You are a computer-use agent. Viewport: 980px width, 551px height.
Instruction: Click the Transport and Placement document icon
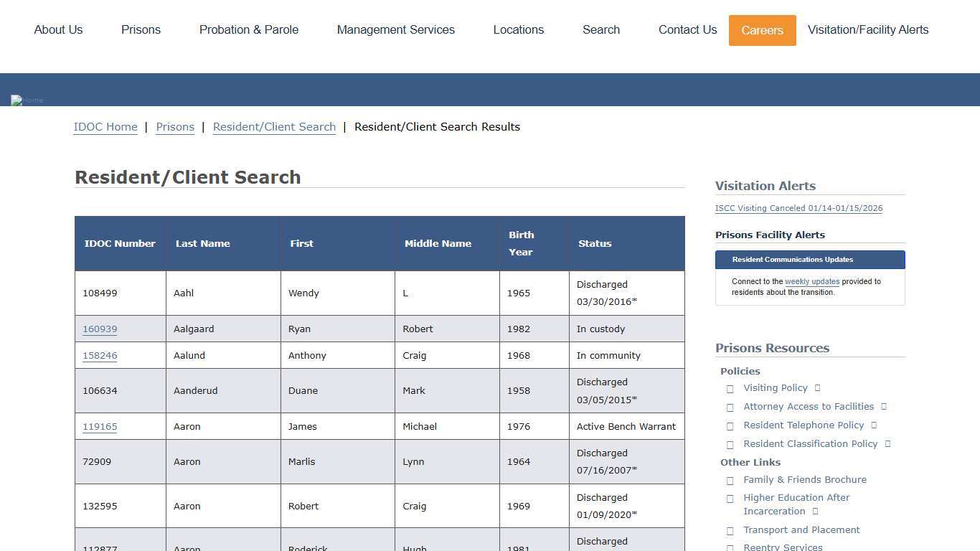click(x=730, y=531)
